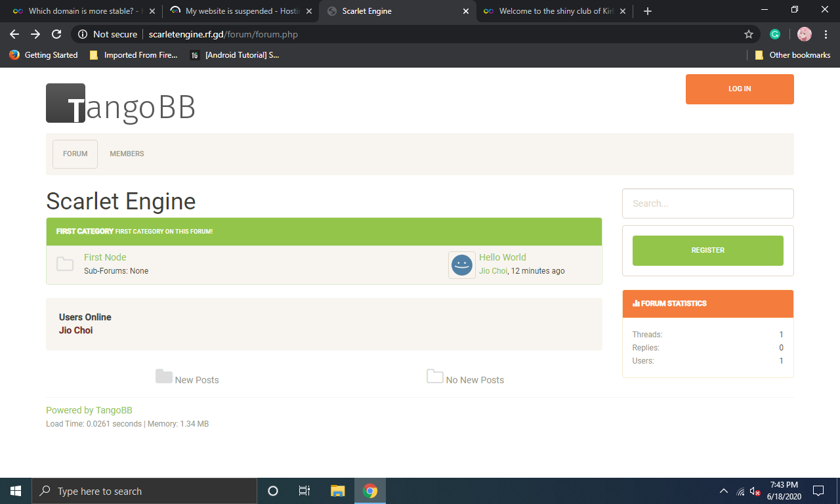This screenshot has width=840, height=504.
Task: Click the Wi-Fi network tray icon
Action: [x=741, y=491]
